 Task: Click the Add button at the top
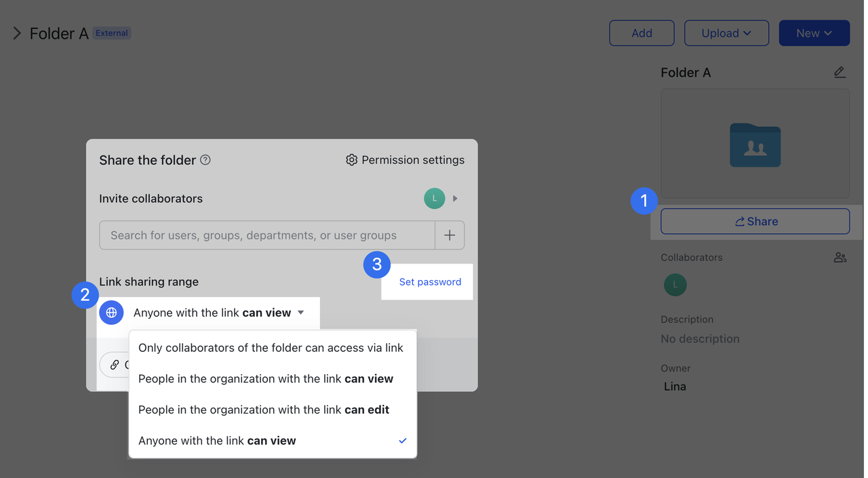pos(642,33)
